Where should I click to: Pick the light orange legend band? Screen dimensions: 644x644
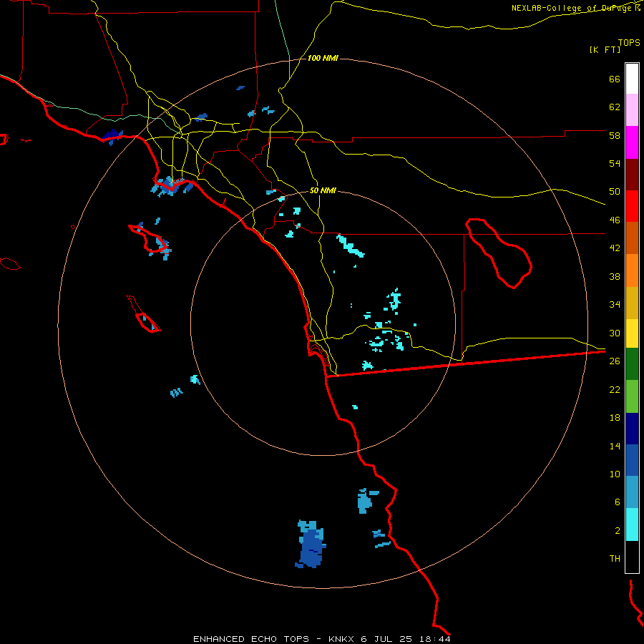tap(632, 270)
